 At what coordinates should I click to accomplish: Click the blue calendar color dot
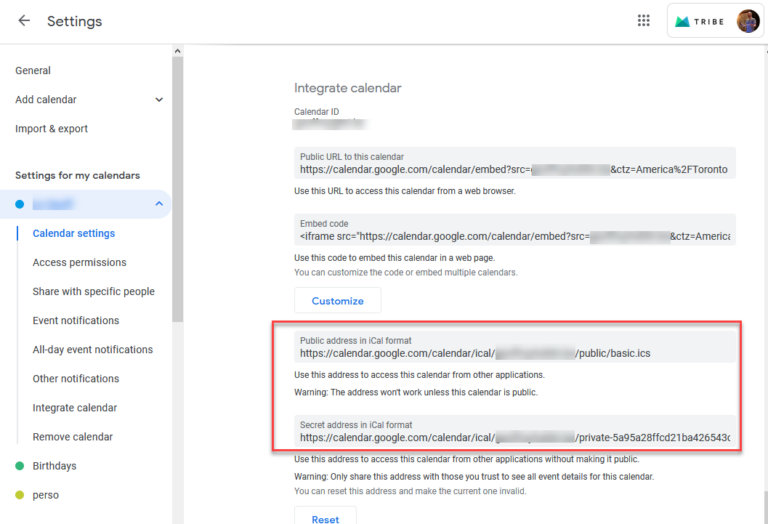point(19,204)
